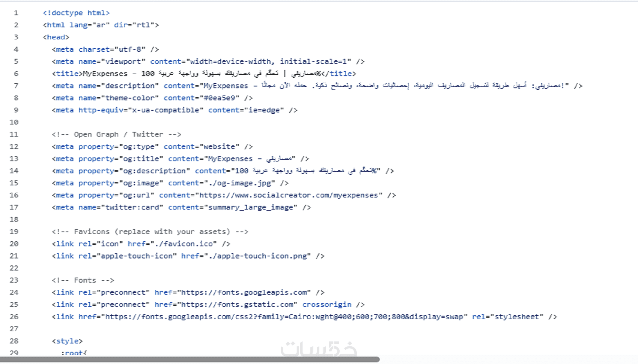Viewport: 638px width, 364px height.
Task: Click line number 14 in the gutter
Action: (14, 171)
